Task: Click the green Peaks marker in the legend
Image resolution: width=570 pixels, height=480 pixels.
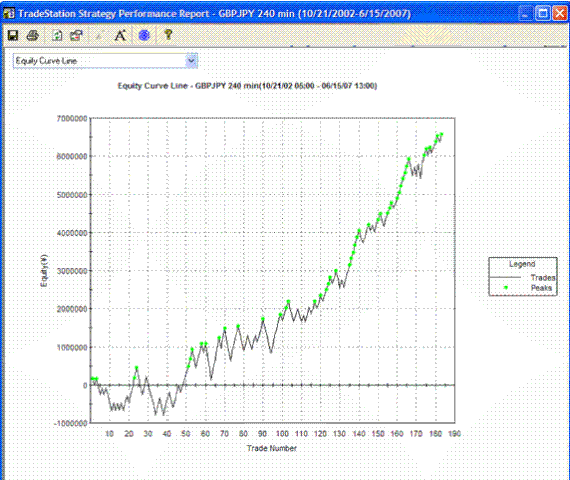Action: [505, 287]
